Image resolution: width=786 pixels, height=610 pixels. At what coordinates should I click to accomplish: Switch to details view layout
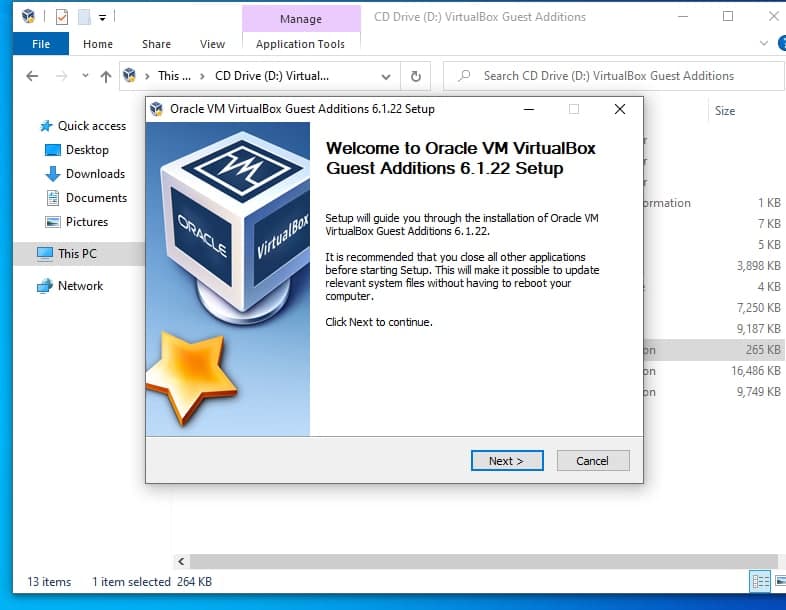pos(760,581)
